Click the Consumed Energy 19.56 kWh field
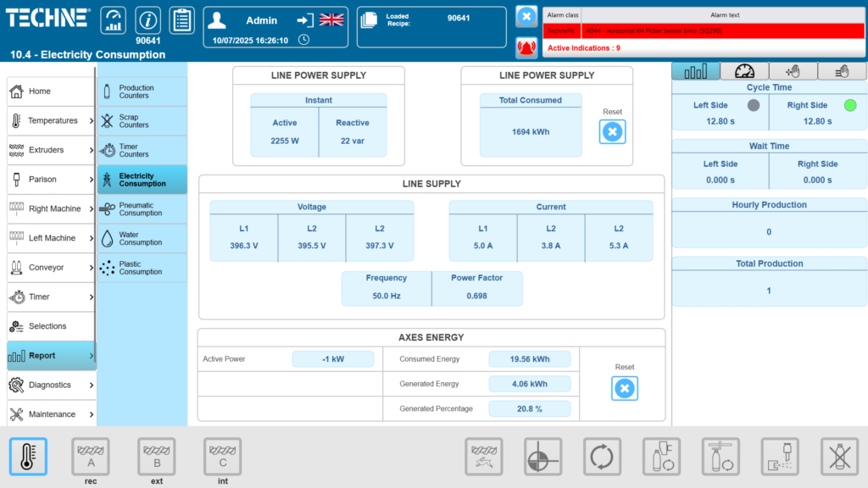 click(x=529, y=359)
